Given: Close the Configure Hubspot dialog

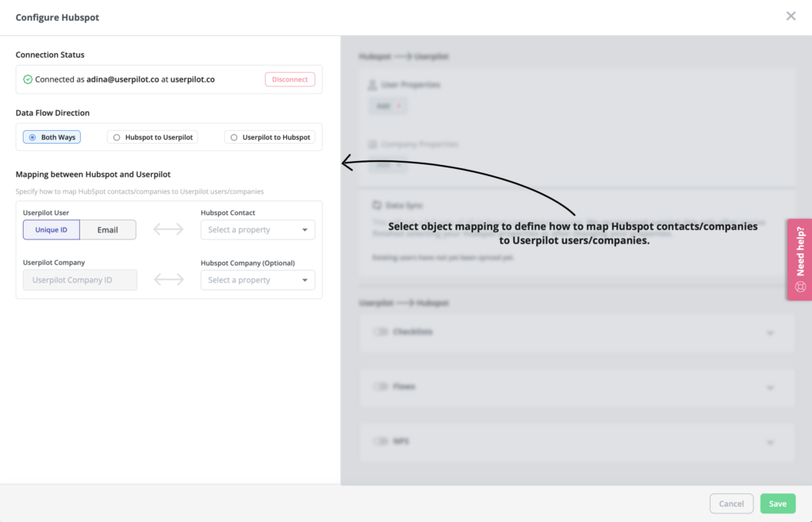Looking at the screenshot, I should [791, 16].
